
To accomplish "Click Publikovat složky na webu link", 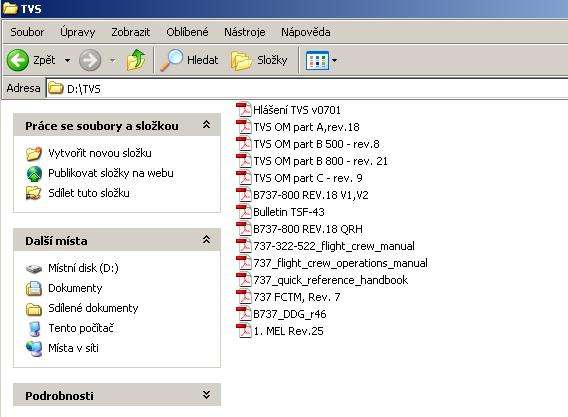I will pos(111,173).
